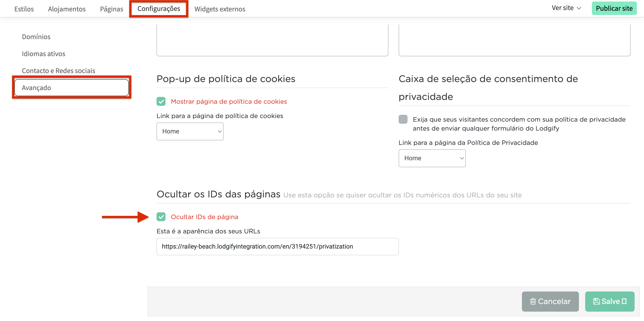Viewport: 644px width, 321px height.
Task: Open the Alojamentos section
Action: coord(66,9)
